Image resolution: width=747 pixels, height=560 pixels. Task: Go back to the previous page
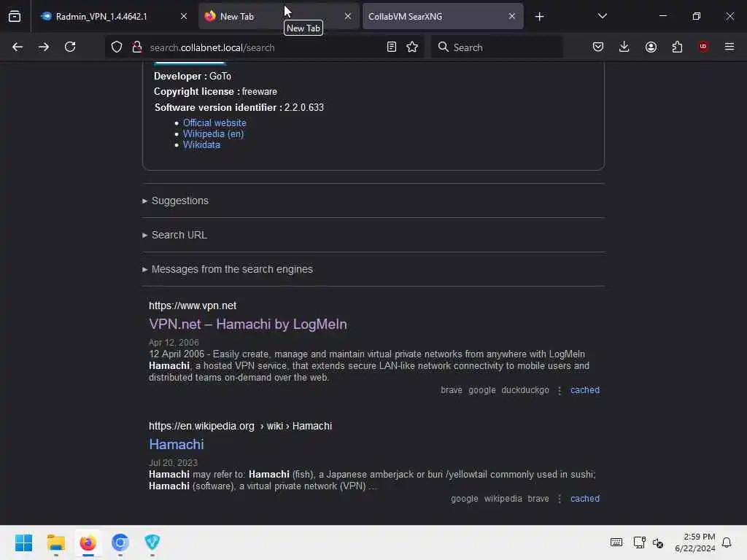click(x=18, y=47)
